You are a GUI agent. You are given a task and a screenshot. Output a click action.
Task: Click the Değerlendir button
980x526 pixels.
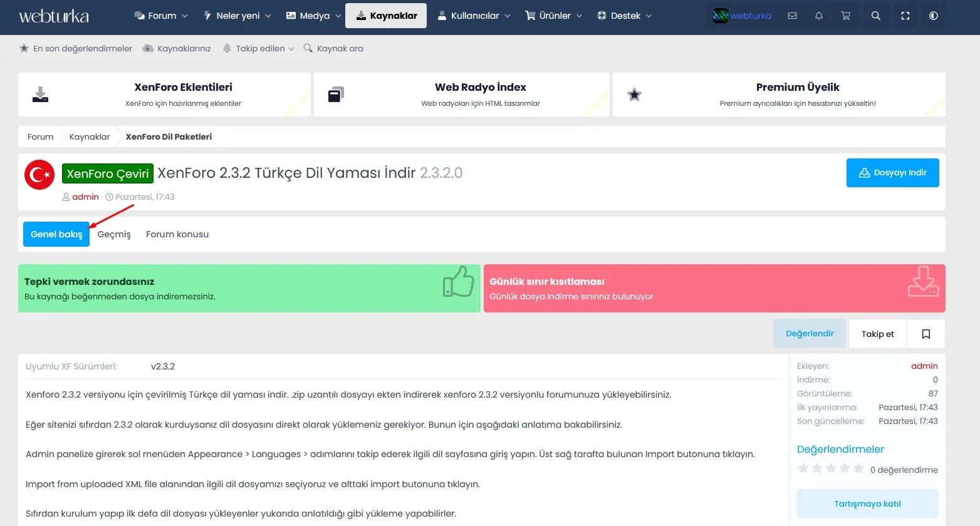click(x=810, y=334)
